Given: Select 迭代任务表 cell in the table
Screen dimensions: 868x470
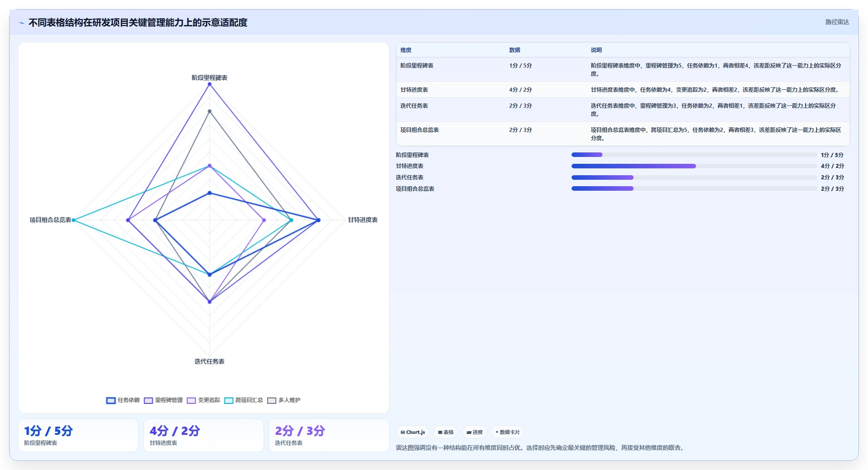Looking at the screenshot, I should click(x=414, y=106).
